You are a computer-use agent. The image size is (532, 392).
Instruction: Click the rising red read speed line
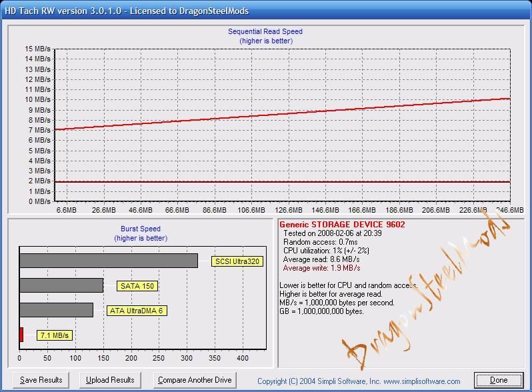(282, 114)
